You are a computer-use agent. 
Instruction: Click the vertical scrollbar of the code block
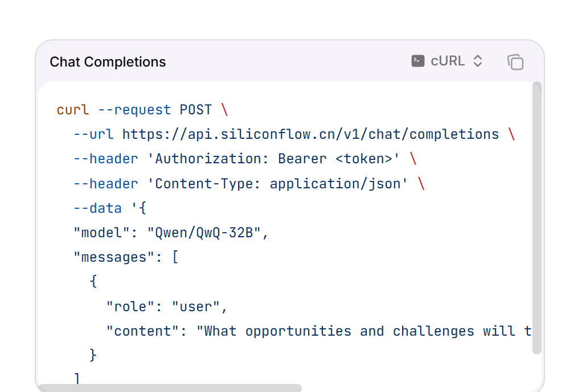point(536,218)
